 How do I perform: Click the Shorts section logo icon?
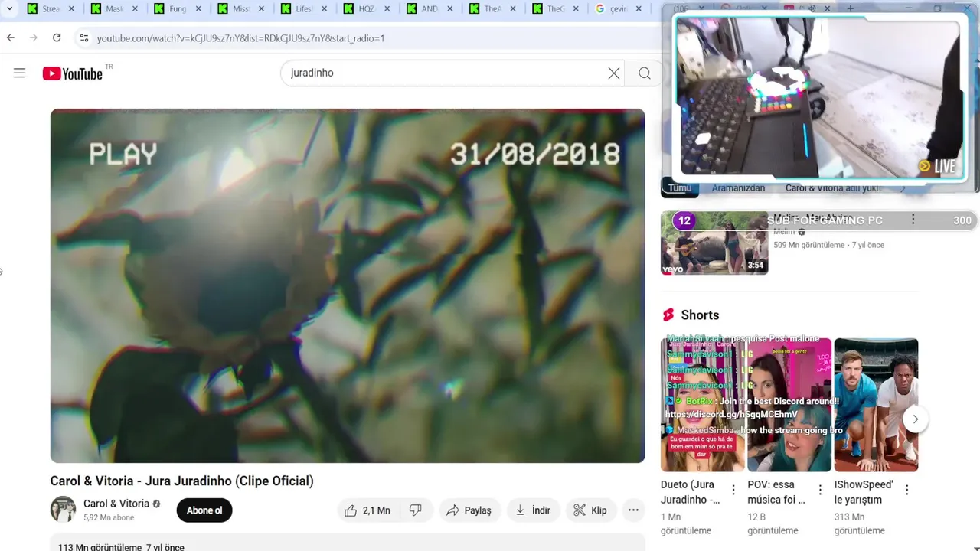[668, 315]
